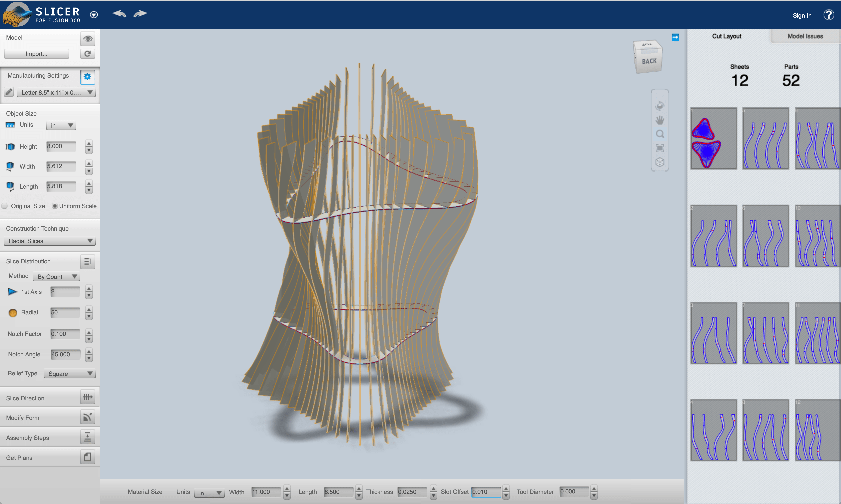Open the Relief Type Square dropdown
Image resolution: width=841 pixels, height=504 pixels.
pos(70,374)
